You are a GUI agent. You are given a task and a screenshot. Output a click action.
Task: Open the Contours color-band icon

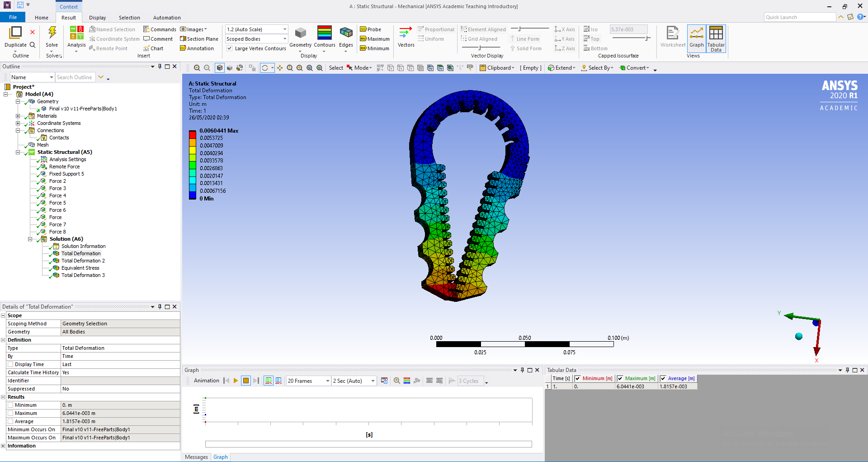(325, 33)
